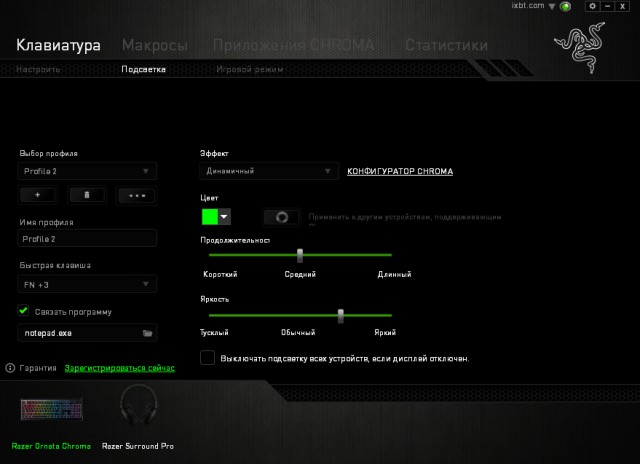Select the Razer Ornata Chroma keyboard device
The height and width of the screenshot is (464, 640).
click(50, 413)
